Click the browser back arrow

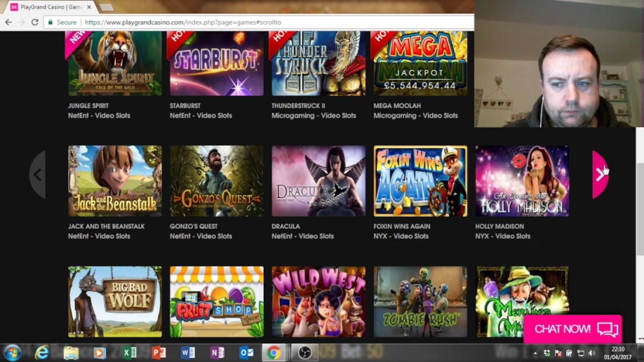(x=9, y=22)
